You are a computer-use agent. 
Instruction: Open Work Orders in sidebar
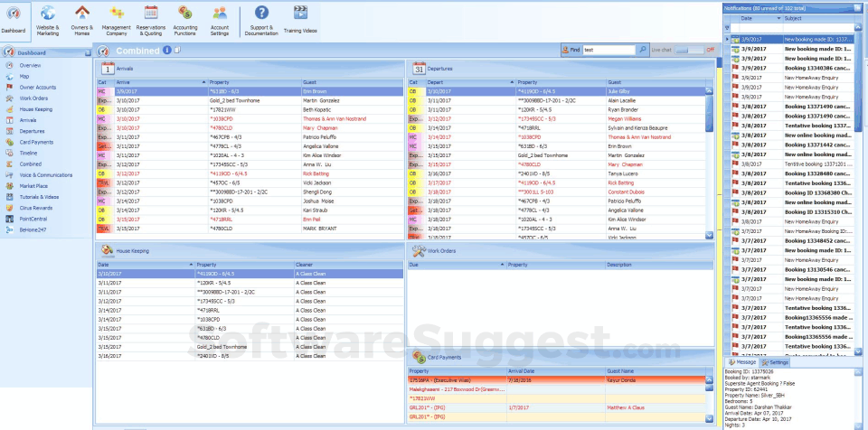tap(33, 98)
